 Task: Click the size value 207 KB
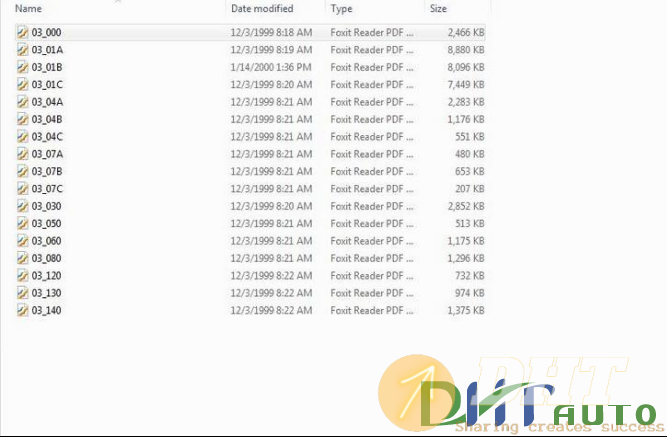470,189
